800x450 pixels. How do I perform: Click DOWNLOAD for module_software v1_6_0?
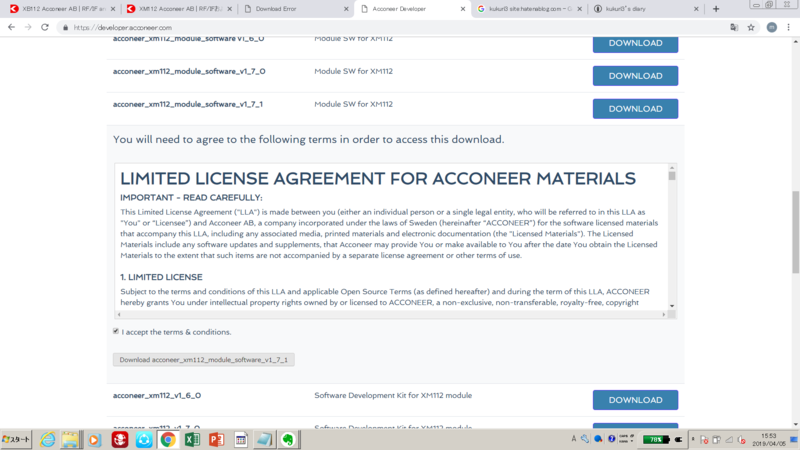[x=635, y=44]
